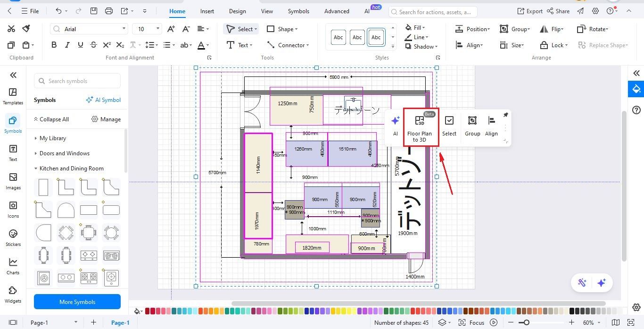Click the Save icon in title bar
This screenshot has width=644, height=329.
[x=94, y=11]
